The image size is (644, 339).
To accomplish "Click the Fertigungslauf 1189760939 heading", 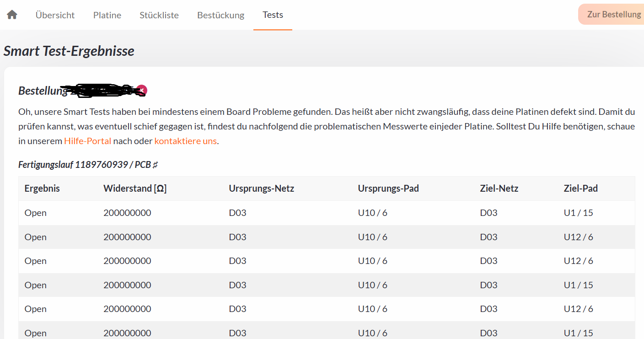I will click(x=88, y=165).
